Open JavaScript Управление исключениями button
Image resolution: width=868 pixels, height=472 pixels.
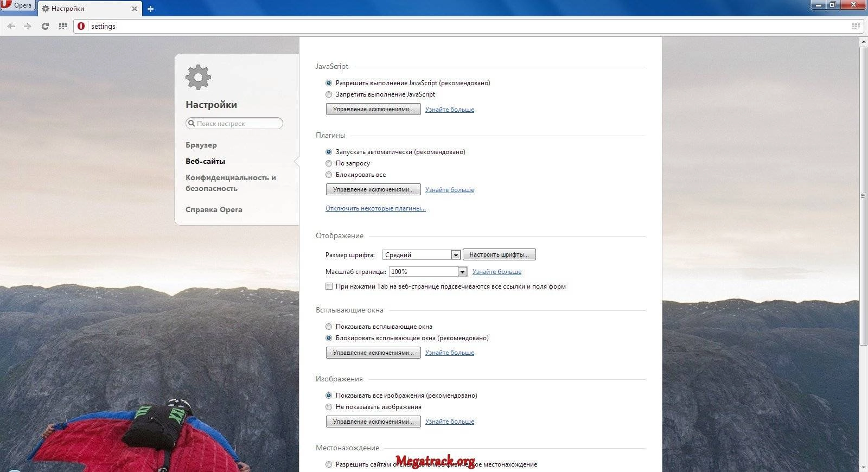[x=373, y=109]
